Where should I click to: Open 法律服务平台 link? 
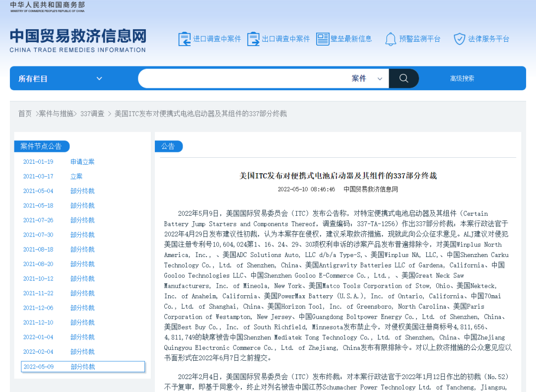(488, 39)
